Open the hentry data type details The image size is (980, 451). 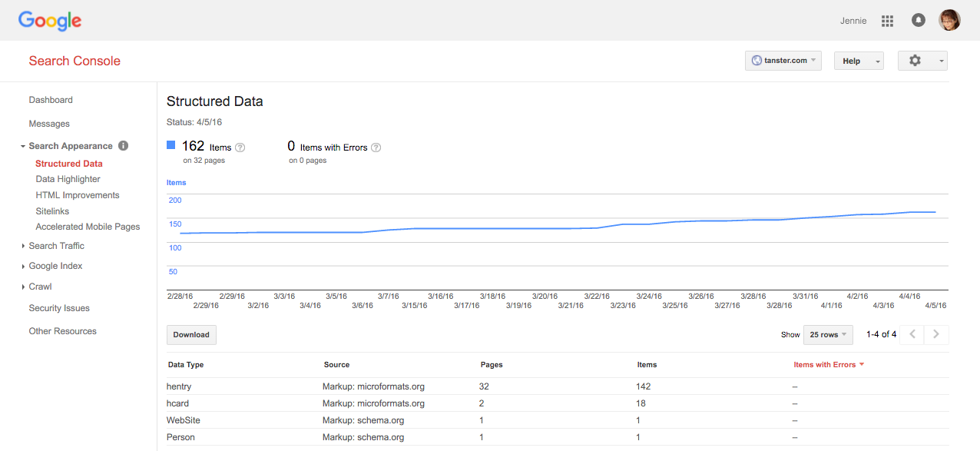coord(178,386)
